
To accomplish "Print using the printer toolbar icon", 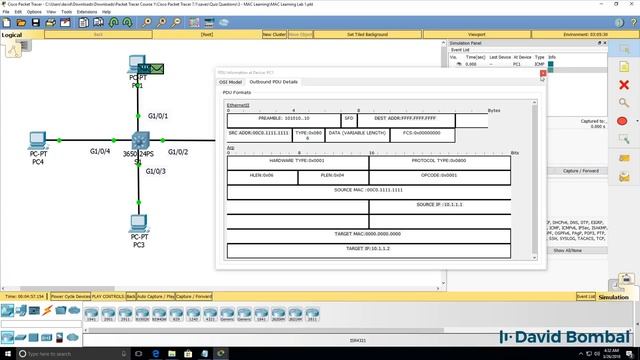I will point(51,22).
